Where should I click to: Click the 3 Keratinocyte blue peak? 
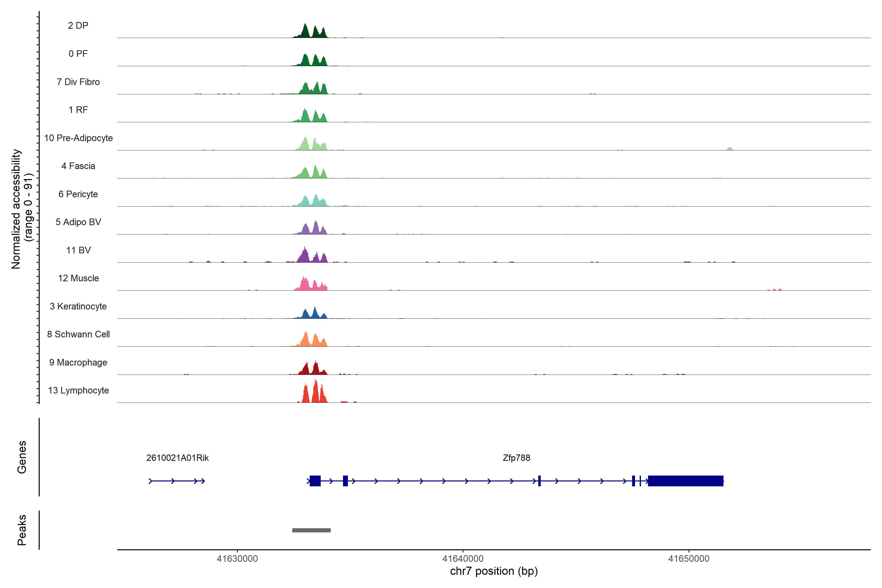[x=315, y=314]
